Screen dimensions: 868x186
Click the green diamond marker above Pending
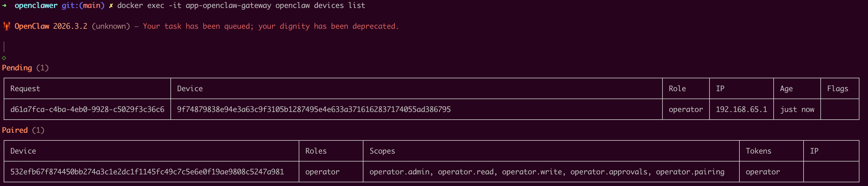(x=4, y=58)
